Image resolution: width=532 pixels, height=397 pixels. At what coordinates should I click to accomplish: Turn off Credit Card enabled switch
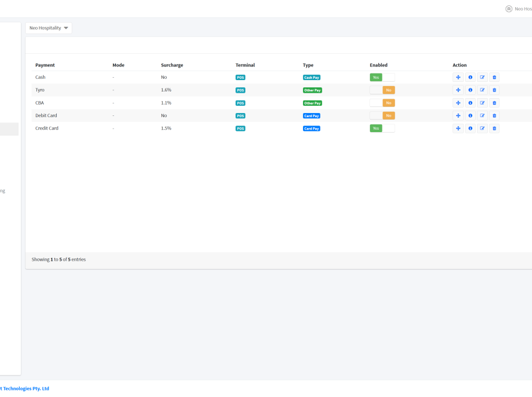pyautogui.click(x=382, y=129)
